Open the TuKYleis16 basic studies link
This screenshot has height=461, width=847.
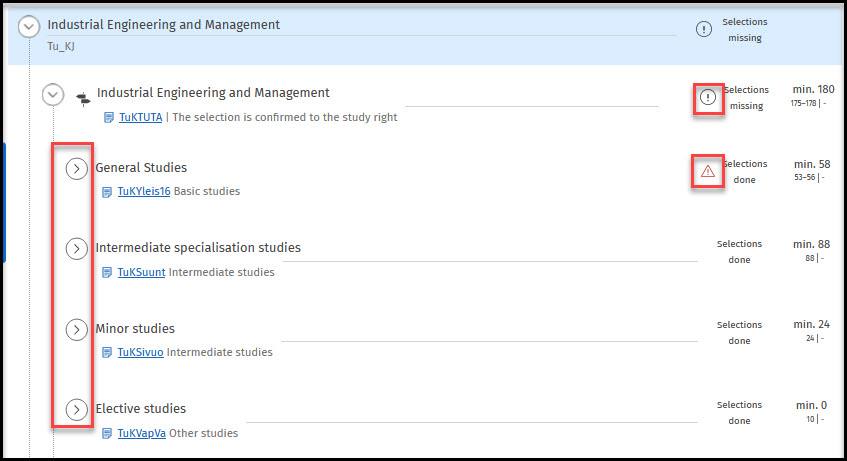(144, 192)
